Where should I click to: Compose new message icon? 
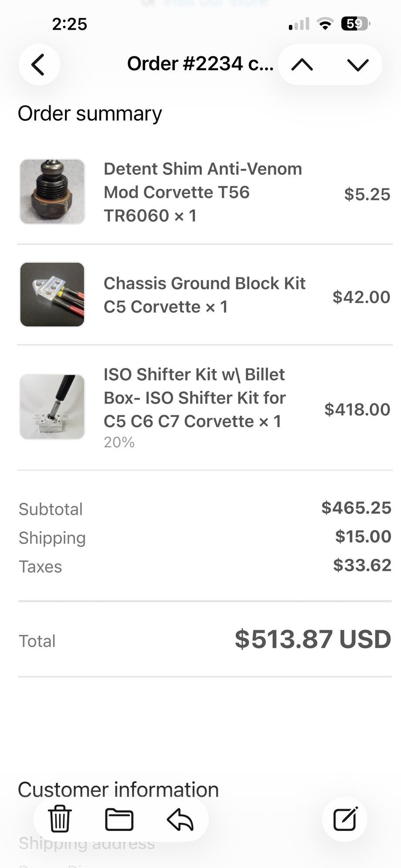pos(345,820)
